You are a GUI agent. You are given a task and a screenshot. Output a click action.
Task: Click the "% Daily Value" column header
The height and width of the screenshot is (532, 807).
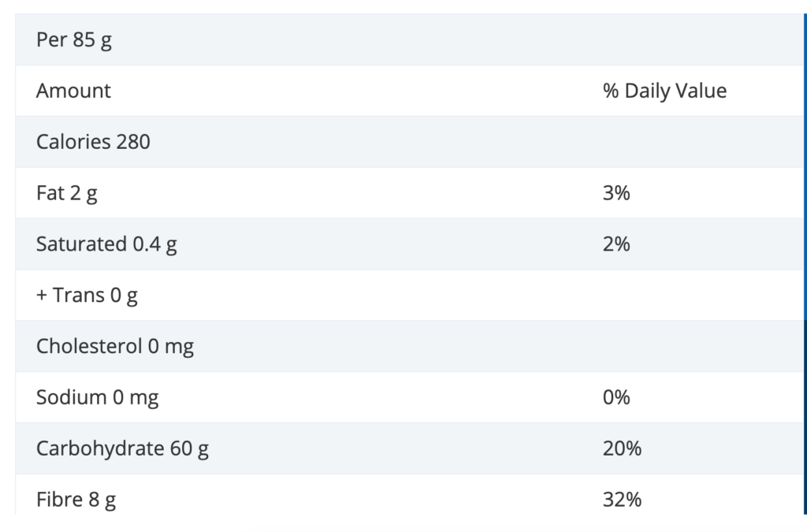[x=664, y=91]
